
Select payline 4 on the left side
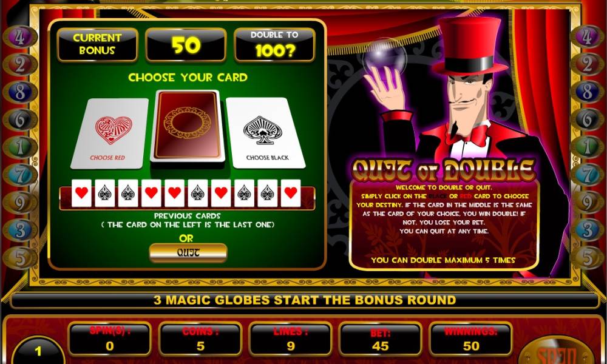(20, 37)
